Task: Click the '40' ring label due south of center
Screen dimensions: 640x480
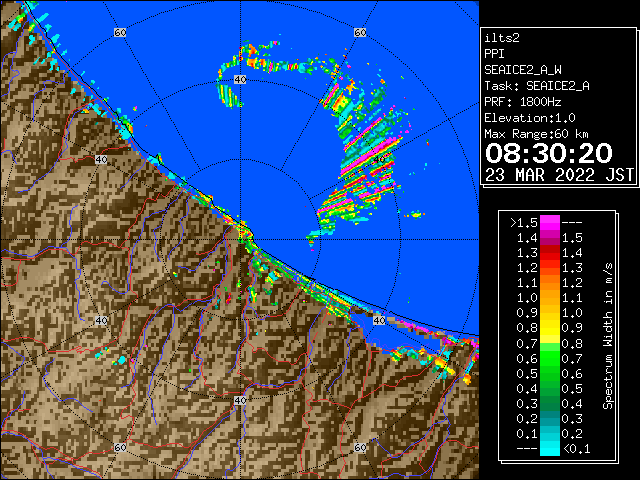Action: (240, 400)
